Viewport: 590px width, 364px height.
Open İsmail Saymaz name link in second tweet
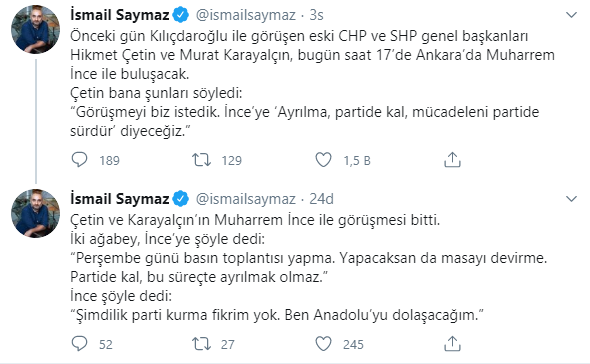120,199
